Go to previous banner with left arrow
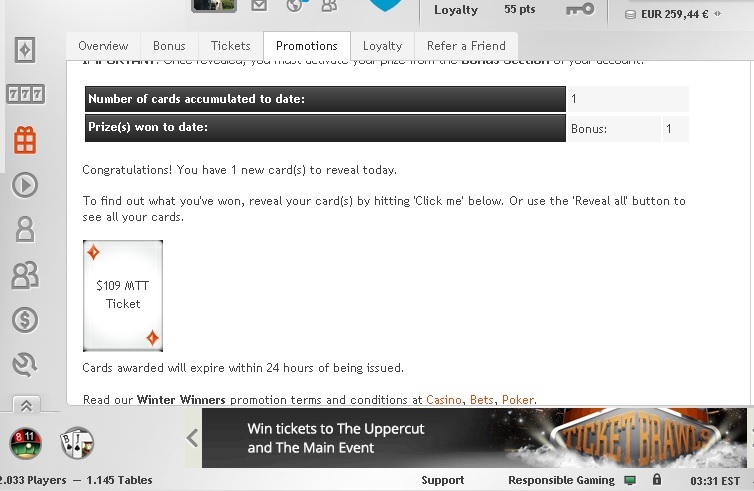This screenshot has width=754, height=491. [x=193, y=438]
